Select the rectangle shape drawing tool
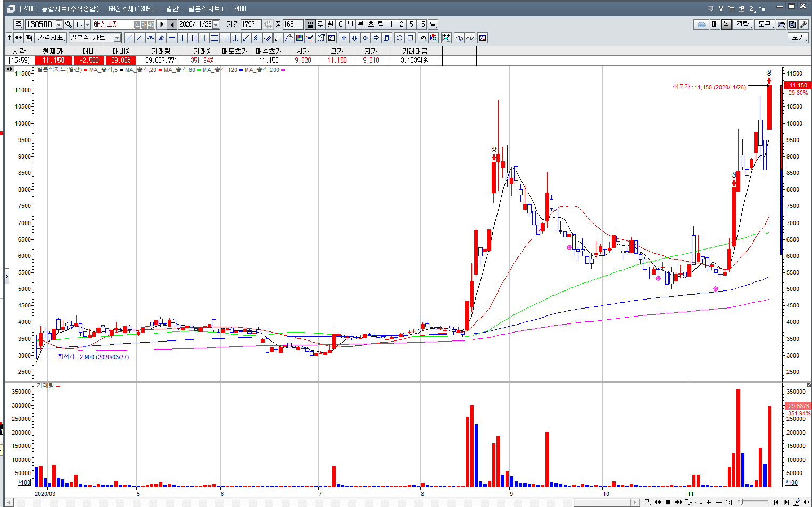Screen dimensions: 812x507 410,38
